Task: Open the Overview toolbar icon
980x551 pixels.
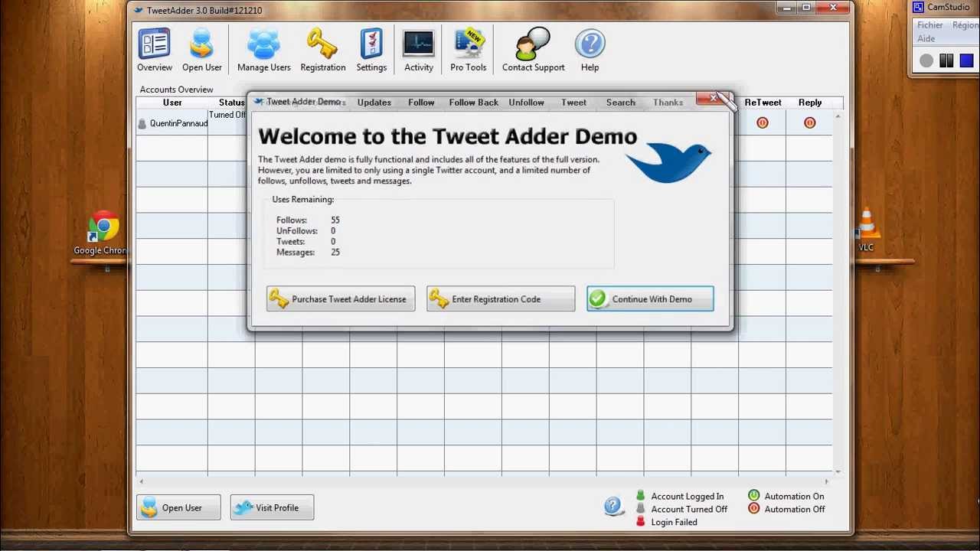Action: [155, 51]
